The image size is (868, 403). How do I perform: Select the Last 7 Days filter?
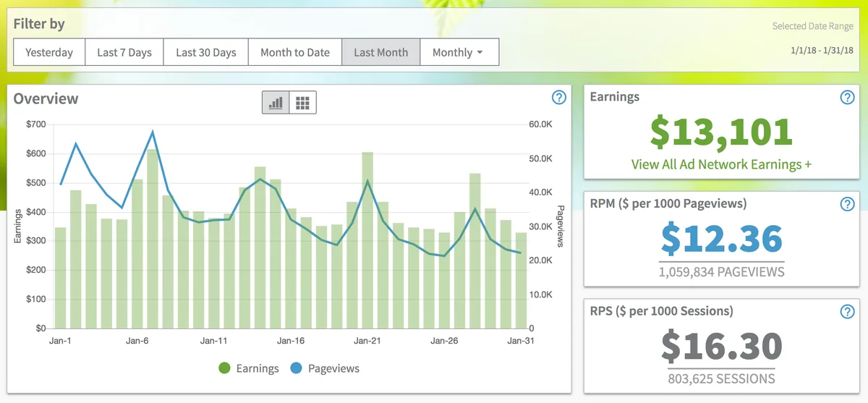tap(124, 52)
